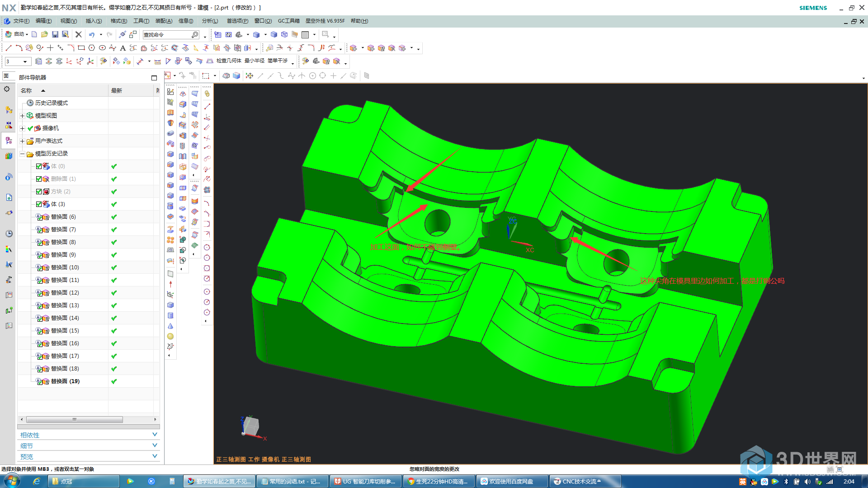Save the part with the disk icon

(x=55, y=34)
